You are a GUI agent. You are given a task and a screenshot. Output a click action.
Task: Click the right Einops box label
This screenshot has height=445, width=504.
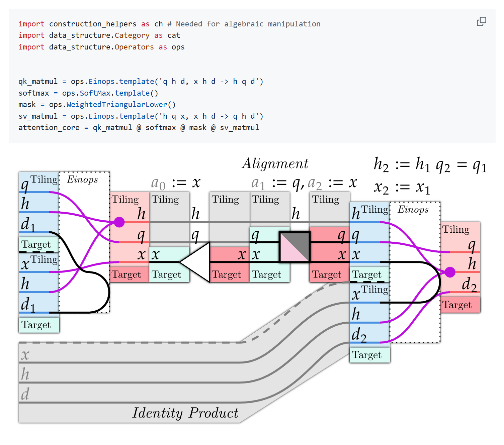coord(413,210)
